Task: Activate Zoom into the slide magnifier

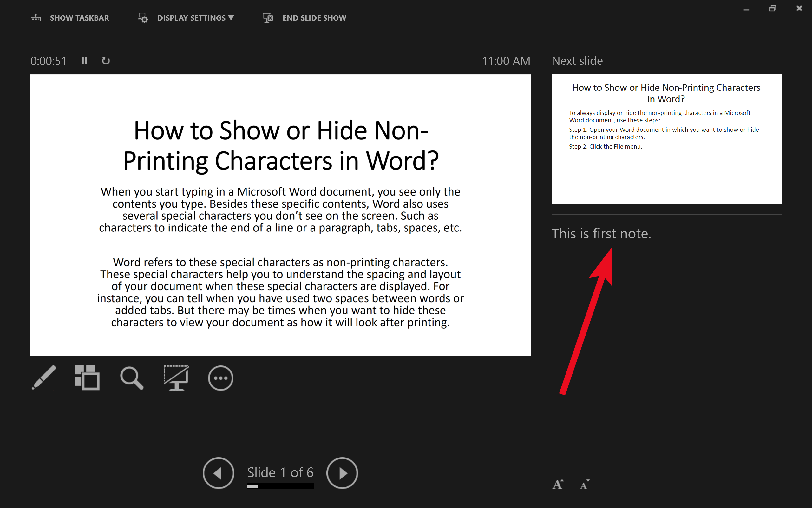Action: coord(132,378)
